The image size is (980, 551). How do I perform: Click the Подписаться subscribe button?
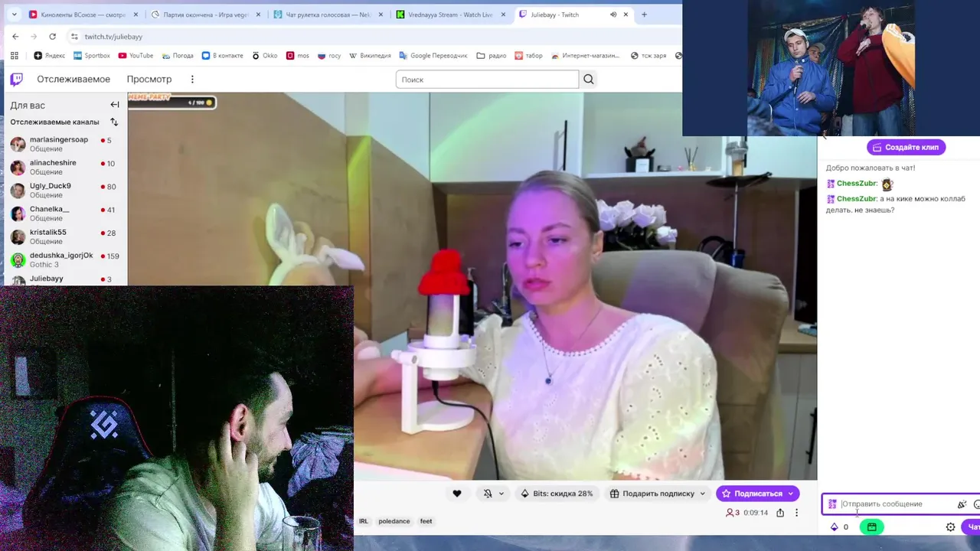[751, 494]
